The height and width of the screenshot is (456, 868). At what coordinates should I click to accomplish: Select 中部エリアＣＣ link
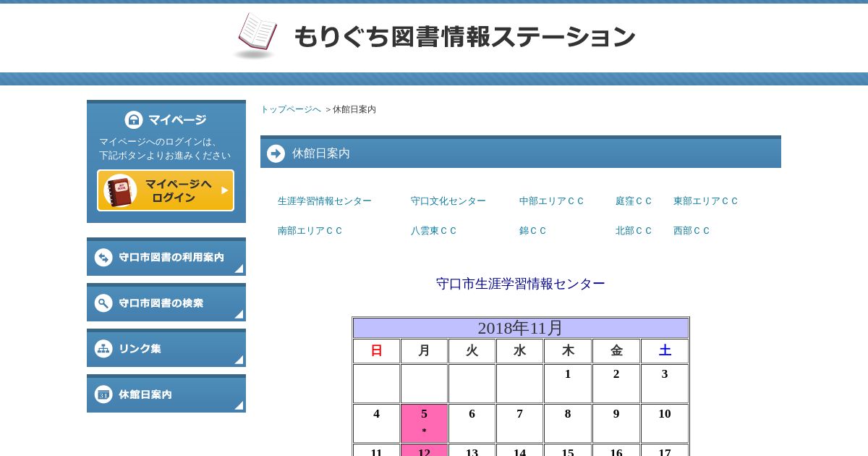click(552, 201)
